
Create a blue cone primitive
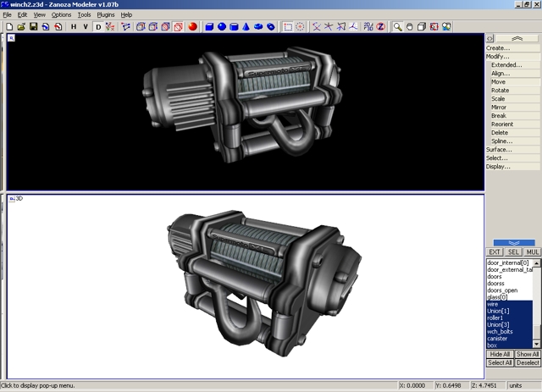246,27
